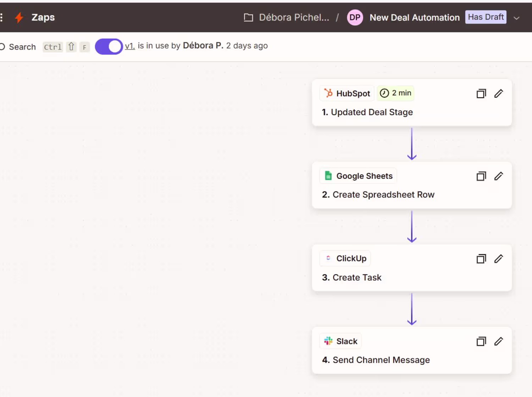Edit the Create Spreadsheet Row step
Screen dimensions: 532x397
tap(499, 176)
